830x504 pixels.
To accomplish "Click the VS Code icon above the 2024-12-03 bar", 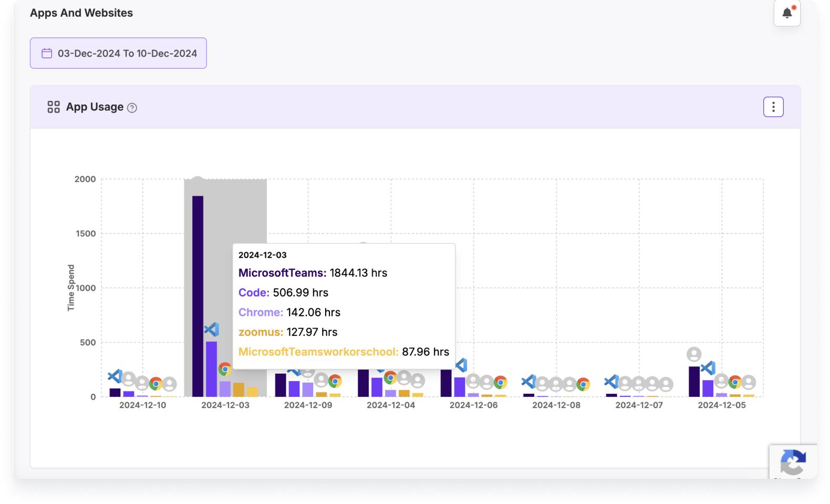I will [x=211, y=330].
